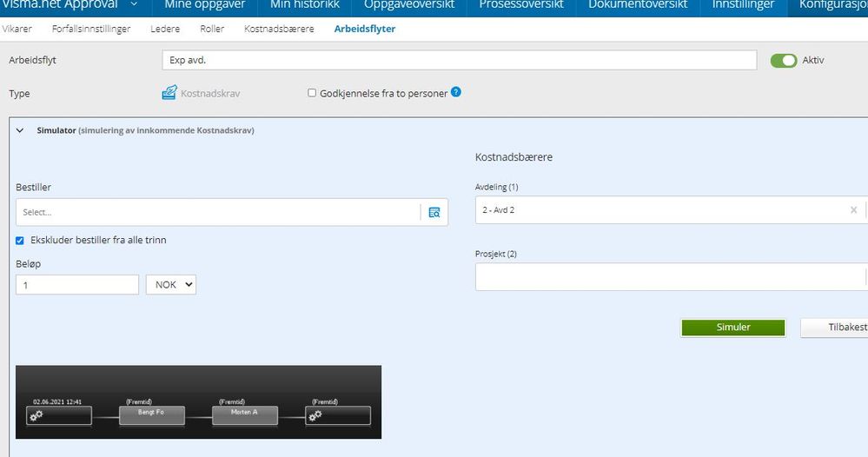This screenshot has height=457, width=868.
Task: Open the NOK currency dropdown
Action: pyautogui.click(x=171, y=284)
